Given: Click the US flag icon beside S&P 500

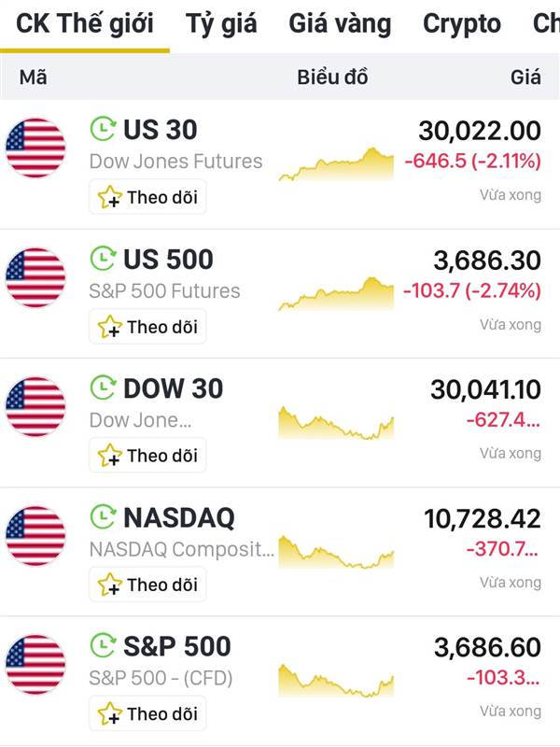Looking at the screenshot, I should tap(35, 665).
